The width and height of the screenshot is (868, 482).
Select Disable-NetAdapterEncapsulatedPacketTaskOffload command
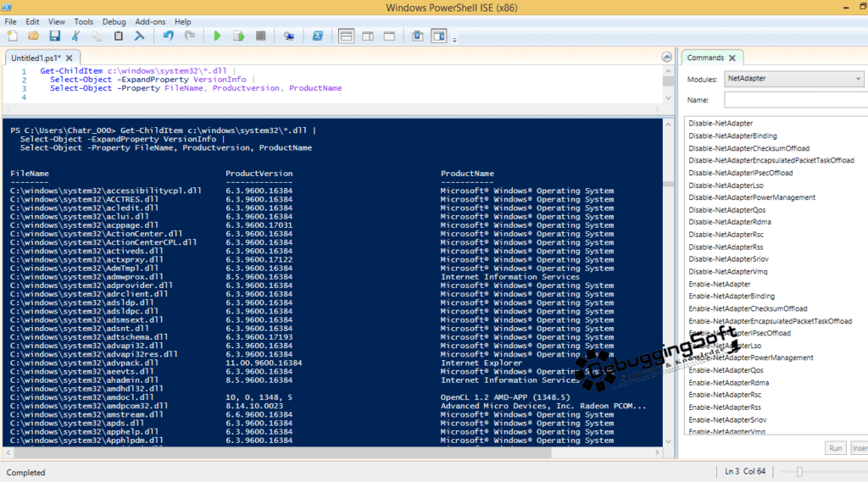coord(771,160)
